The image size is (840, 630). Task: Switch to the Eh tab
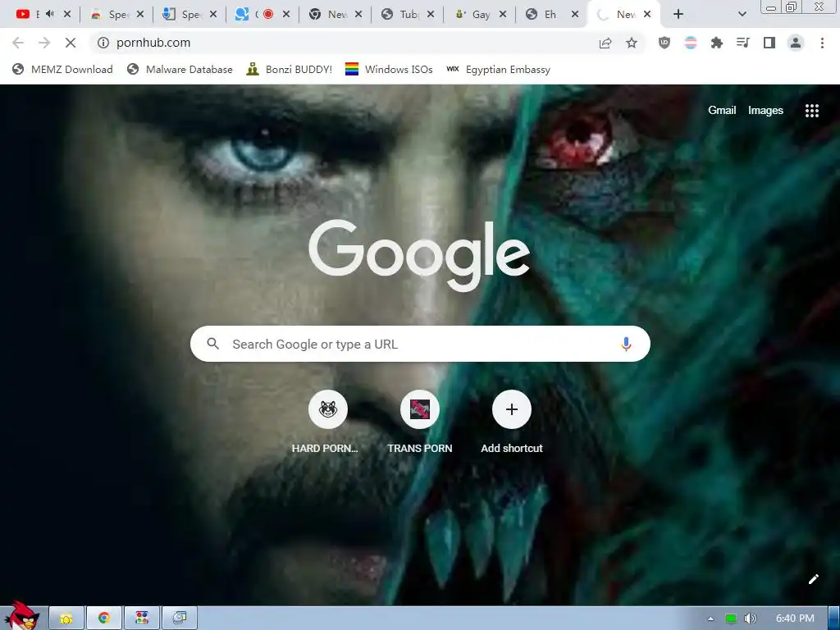(546, 15)
